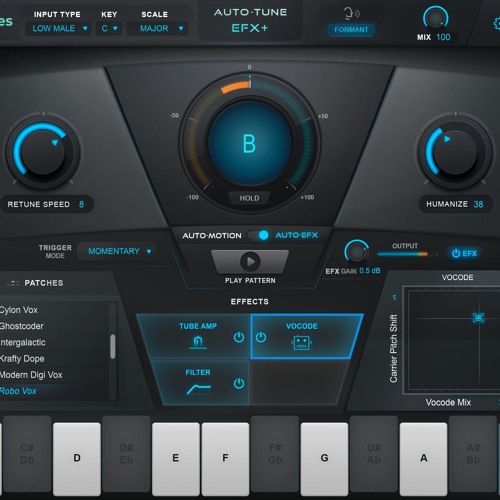Click the Tube Amp effect icon
The width and height of the screenshot is (500, 500).
tap(198, 342)
